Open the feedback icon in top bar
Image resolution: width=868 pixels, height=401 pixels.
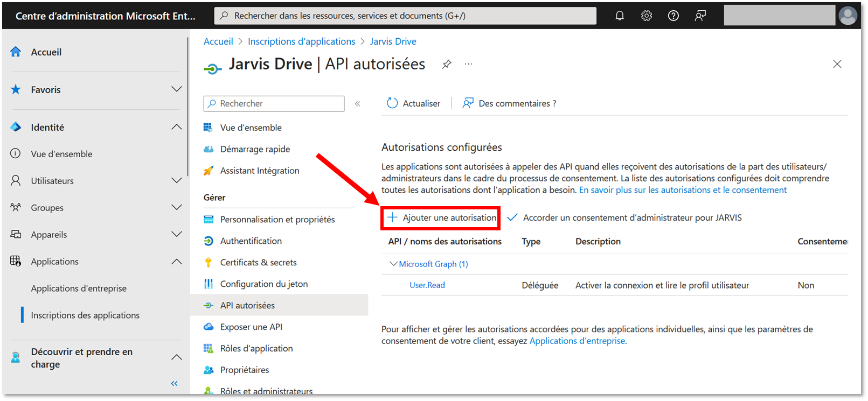pos(700,16)
